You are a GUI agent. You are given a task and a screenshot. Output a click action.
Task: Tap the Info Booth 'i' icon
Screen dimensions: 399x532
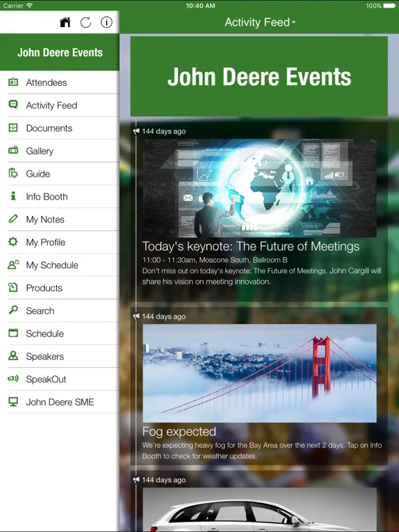(x=13, y=196)
